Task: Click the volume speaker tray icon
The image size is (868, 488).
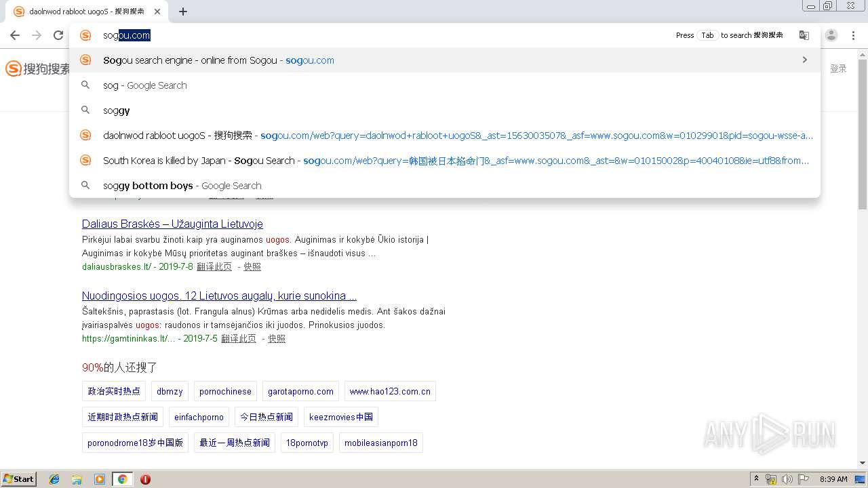Action: pos(787,479)
